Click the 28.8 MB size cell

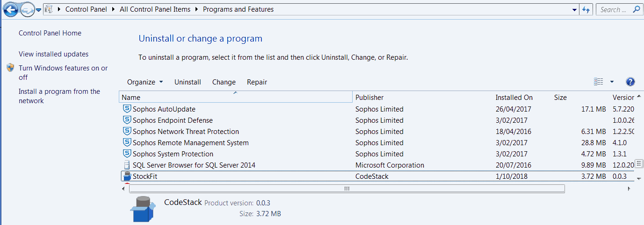coord(593,143)
